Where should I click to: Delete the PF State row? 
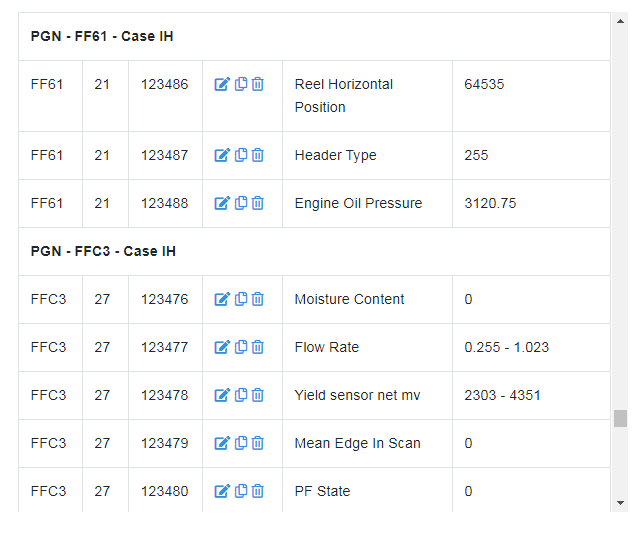click(x=257, y=491)
